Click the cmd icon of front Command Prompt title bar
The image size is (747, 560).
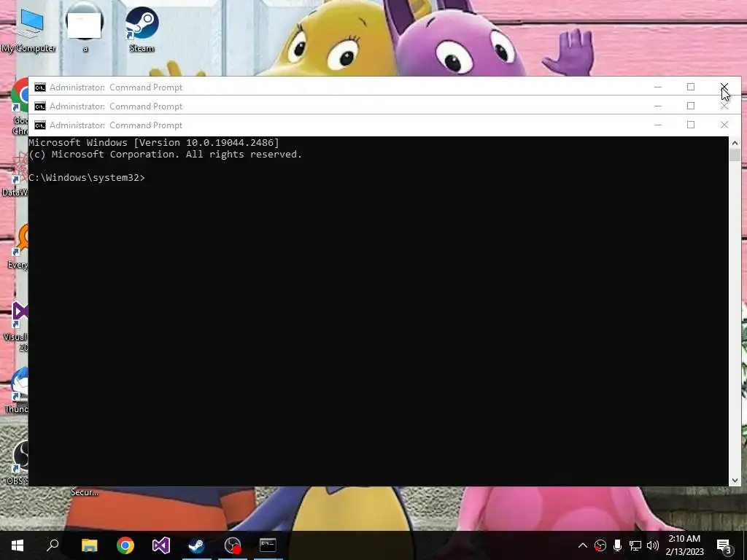pos(40,125)
